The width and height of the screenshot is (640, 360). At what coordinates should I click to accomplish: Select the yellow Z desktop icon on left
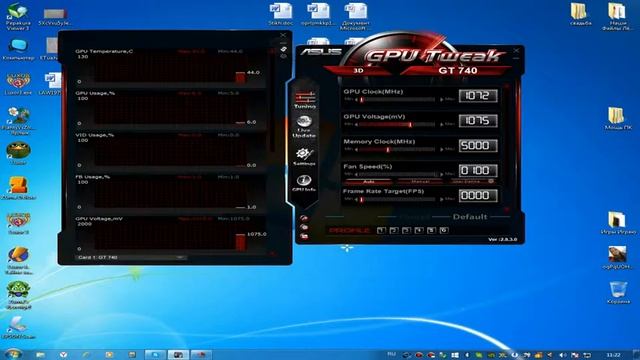pos(18,188)
